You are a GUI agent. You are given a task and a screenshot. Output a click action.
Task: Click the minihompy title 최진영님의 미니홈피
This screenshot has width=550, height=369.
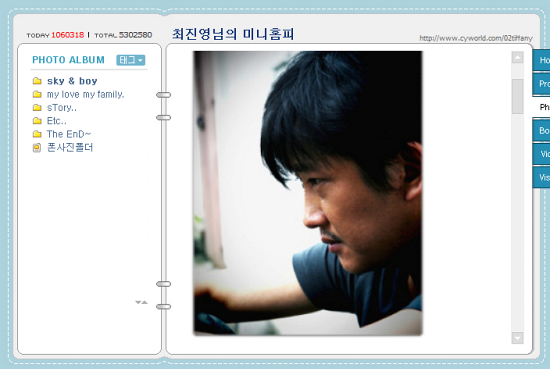coord(233,34)
